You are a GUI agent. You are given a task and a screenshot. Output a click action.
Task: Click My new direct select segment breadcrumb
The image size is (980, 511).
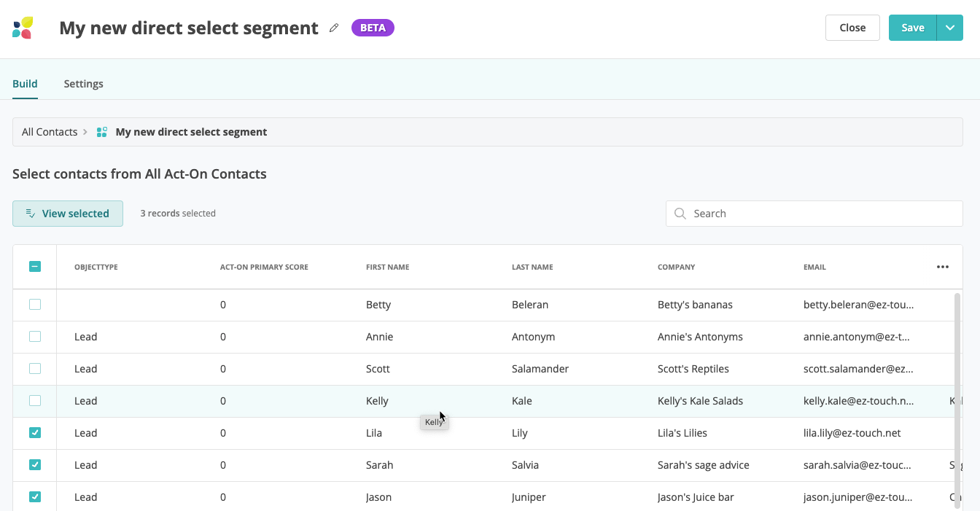point(191,132)
